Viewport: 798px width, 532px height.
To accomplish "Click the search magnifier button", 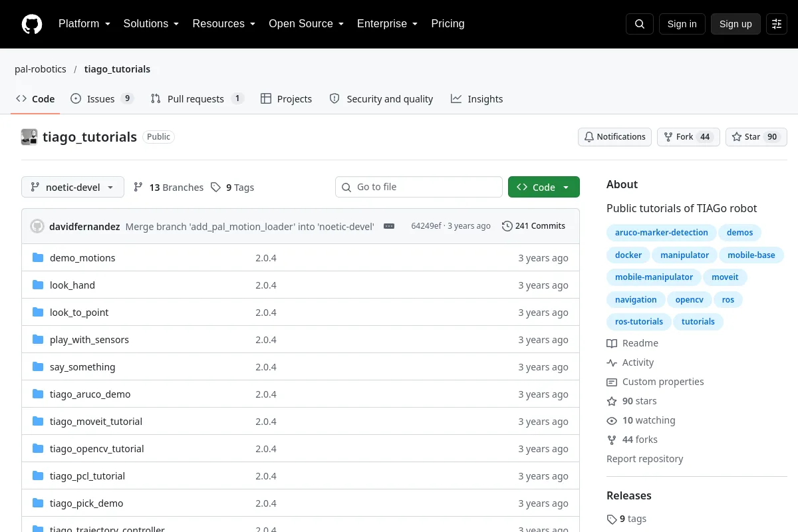I will 639,24.
